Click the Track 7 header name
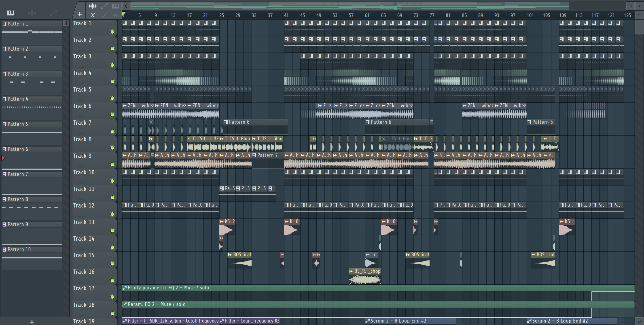 [82, 123]
